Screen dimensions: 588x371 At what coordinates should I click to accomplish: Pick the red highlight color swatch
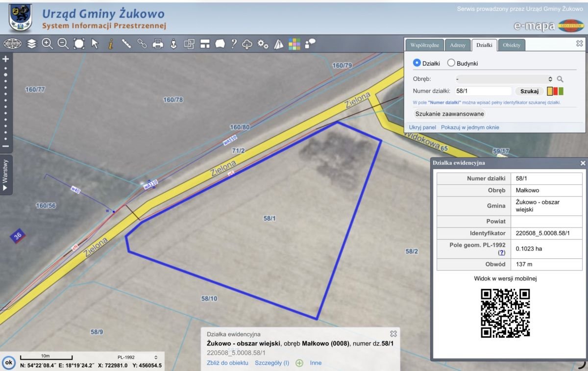click(555, 91)
